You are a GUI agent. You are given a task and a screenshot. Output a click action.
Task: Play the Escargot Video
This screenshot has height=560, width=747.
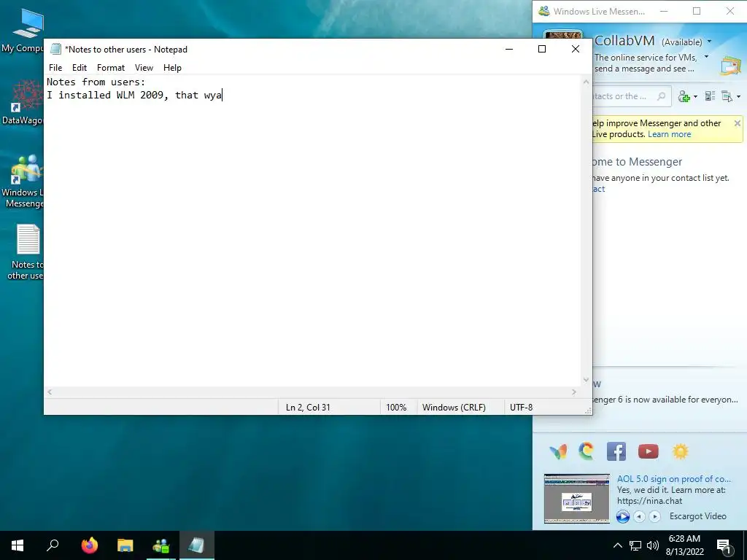pyautogui.click(x=623, y=516)
